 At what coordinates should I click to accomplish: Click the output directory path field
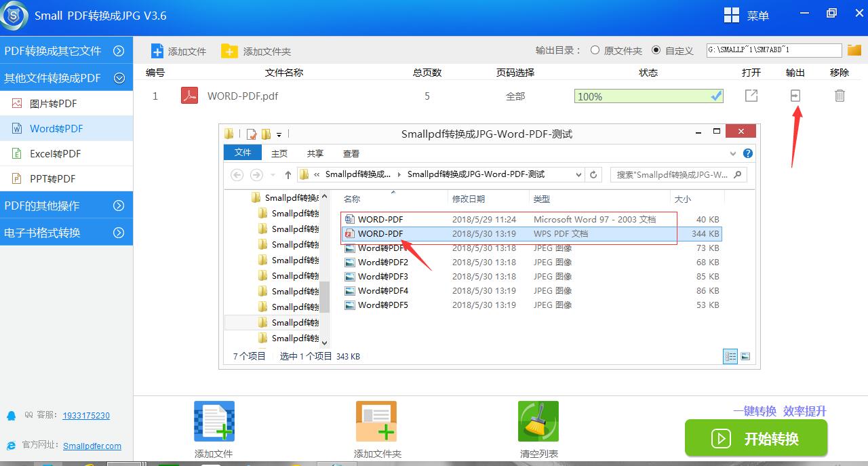pos(774,50)
